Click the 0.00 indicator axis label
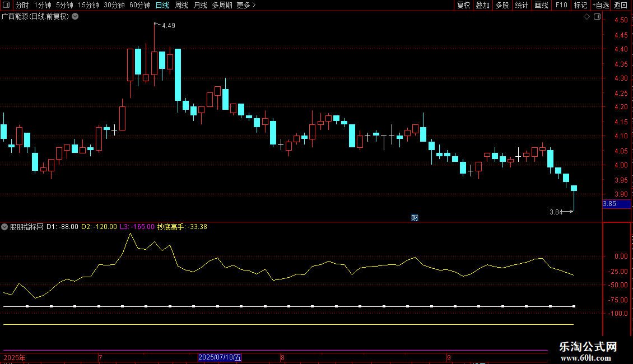Image resolution: width=633 pixels, height=364 pixels. 621,256
